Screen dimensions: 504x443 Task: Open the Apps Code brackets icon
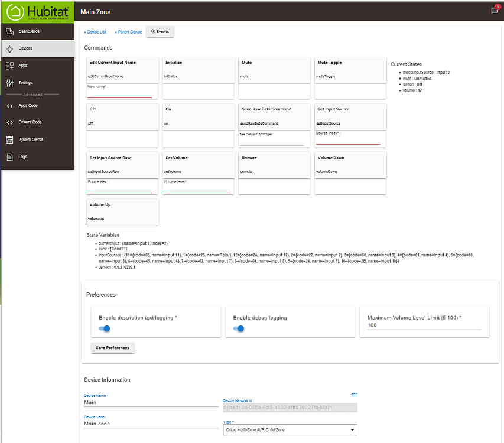pos(9,106)
